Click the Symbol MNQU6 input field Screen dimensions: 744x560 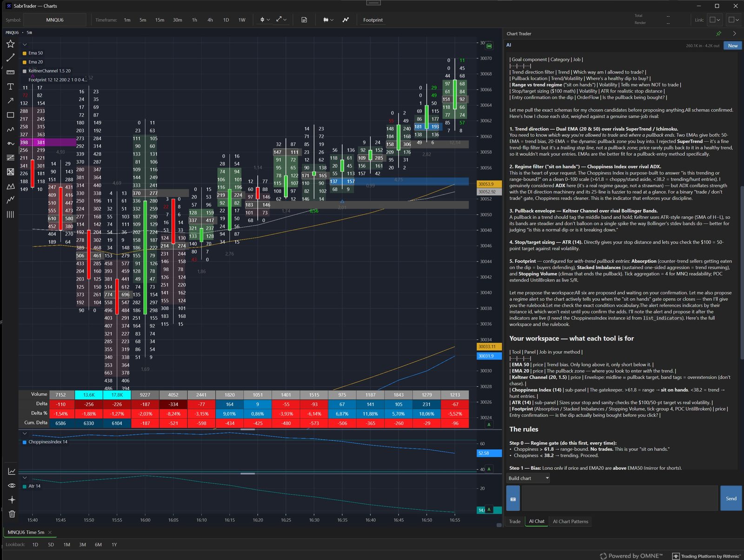[x=55, y=20]
